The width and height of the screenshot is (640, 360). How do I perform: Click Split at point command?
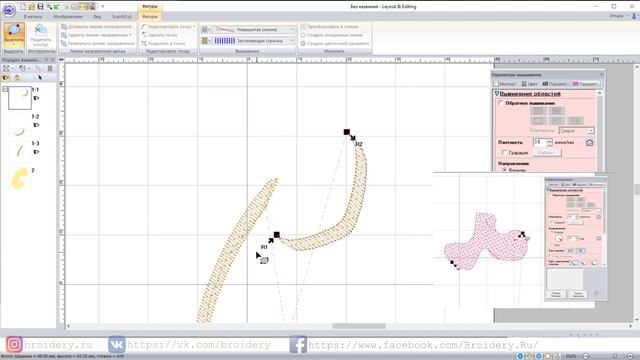(x=163, y=43)
